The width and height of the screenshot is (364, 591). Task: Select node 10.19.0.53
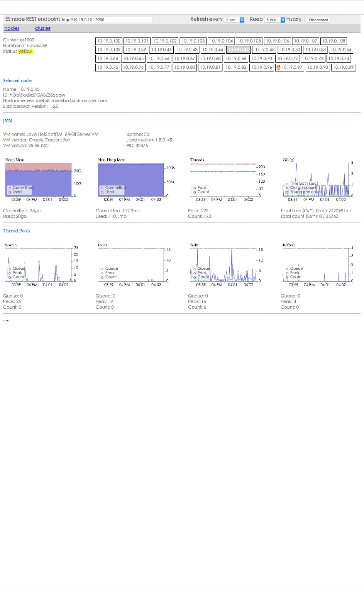[x=315, y=50]
